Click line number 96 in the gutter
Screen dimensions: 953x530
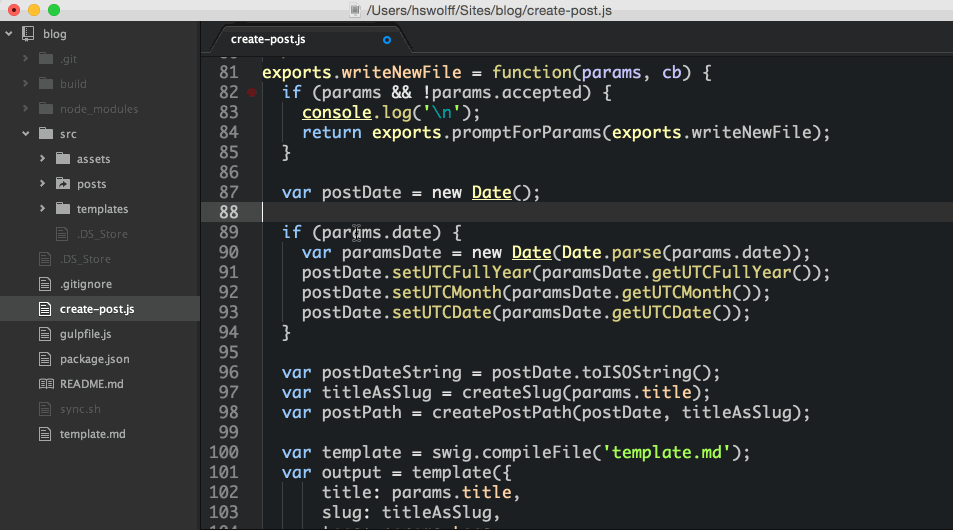point(228,372)
